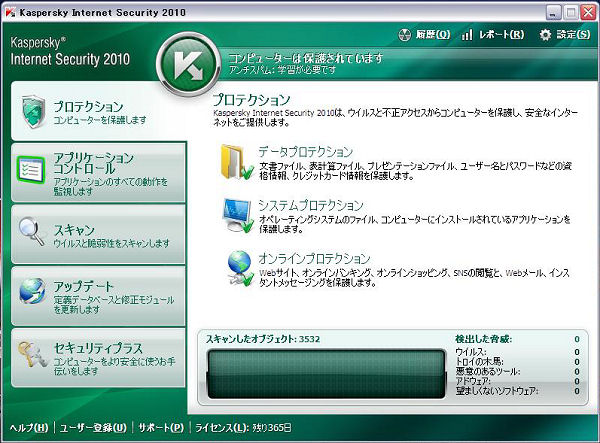Click the magnifying glass スキャン icon
The image size is (600, 443).
click(x=32, y=232)
